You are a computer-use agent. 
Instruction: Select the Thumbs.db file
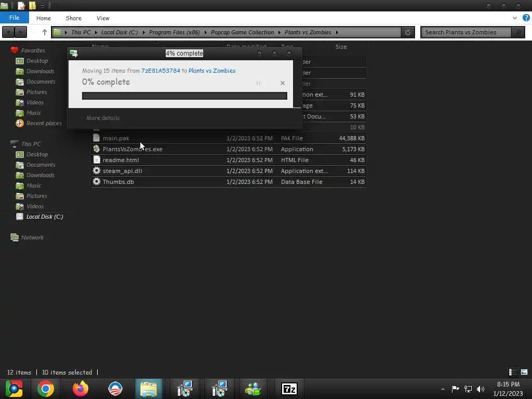click(x=229, y=181)
